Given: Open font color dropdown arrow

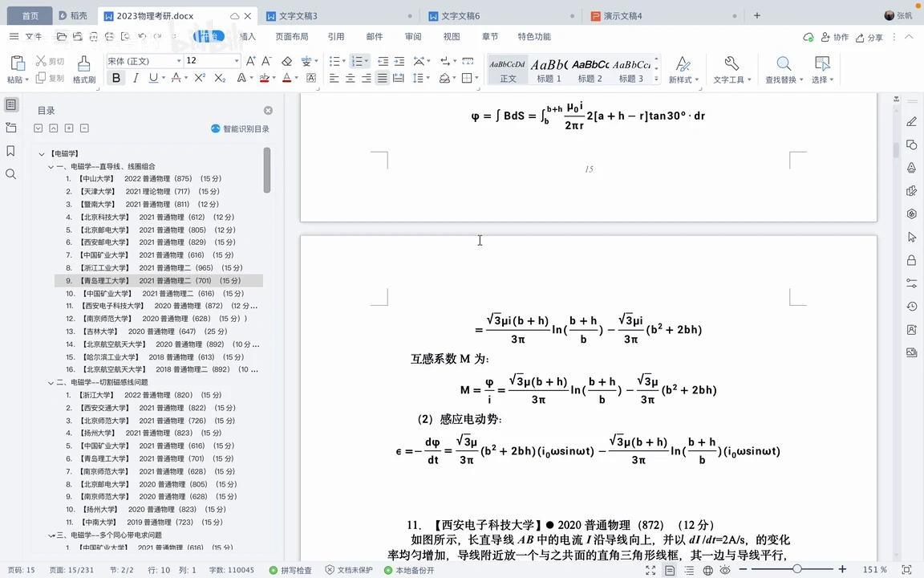Looking at the screenshot, I should point(296,78).
